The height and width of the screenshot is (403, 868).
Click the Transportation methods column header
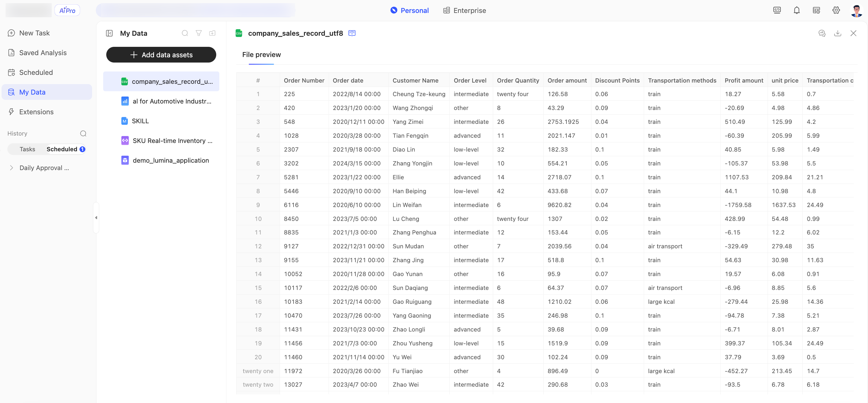click(682, 80)
